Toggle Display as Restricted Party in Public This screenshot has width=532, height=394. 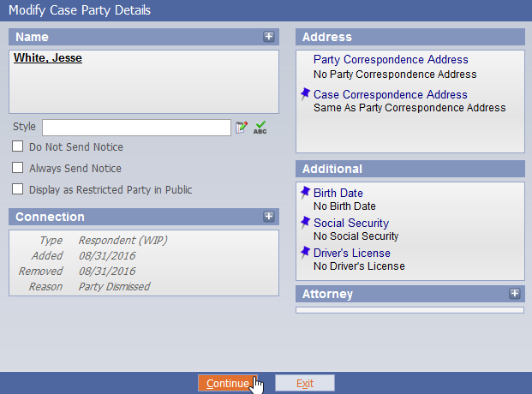click(x=18, y=189)
